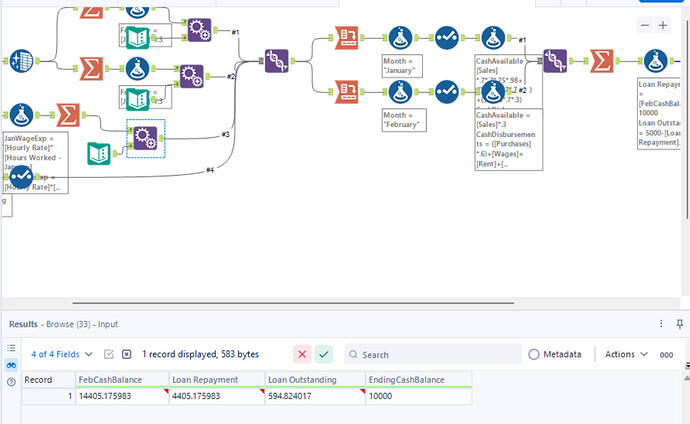Click the green checkmark in Results toolbar
The image size is (690, 424).
[323, 354]
